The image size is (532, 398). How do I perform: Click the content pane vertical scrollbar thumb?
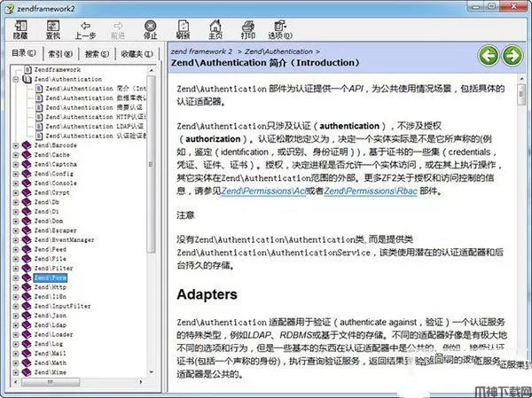click(522, 94)
